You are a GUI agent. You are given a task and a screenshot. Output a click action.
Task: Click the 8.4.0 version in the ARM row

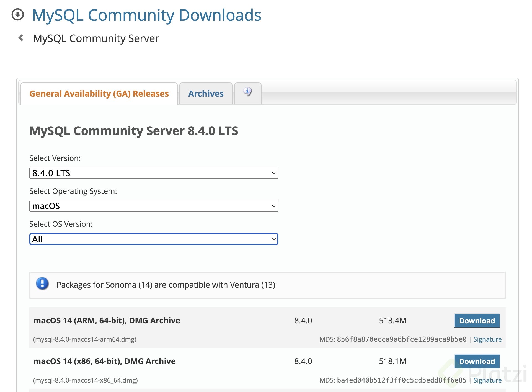[303, 321]
